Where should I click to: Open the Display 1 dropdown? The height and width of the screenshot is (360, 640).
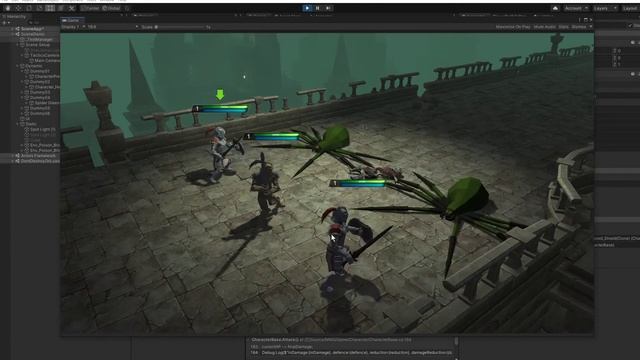click(x=73, y=27)
